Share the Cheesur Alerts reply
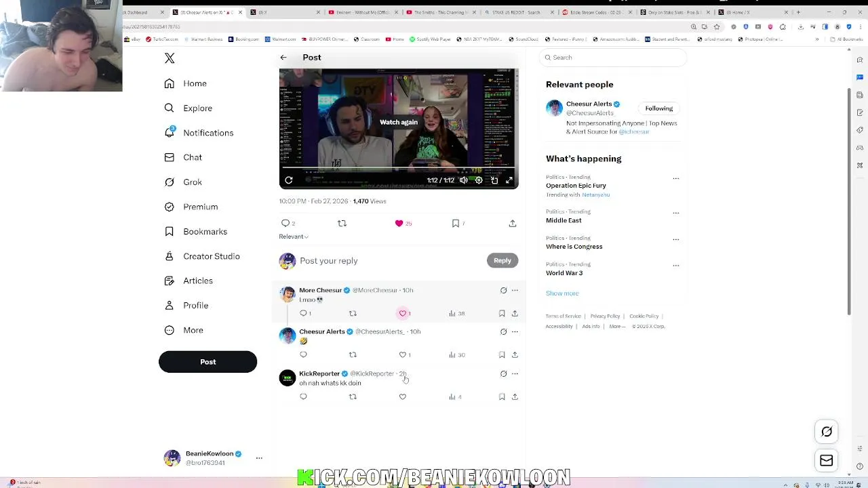 pos(515,354)
